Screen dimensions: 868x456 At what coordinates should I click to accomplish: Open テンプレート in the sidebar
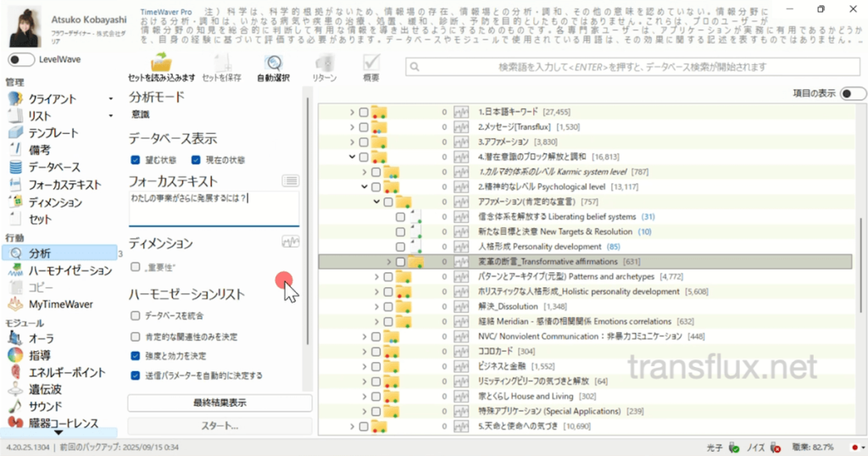(53, 133)
